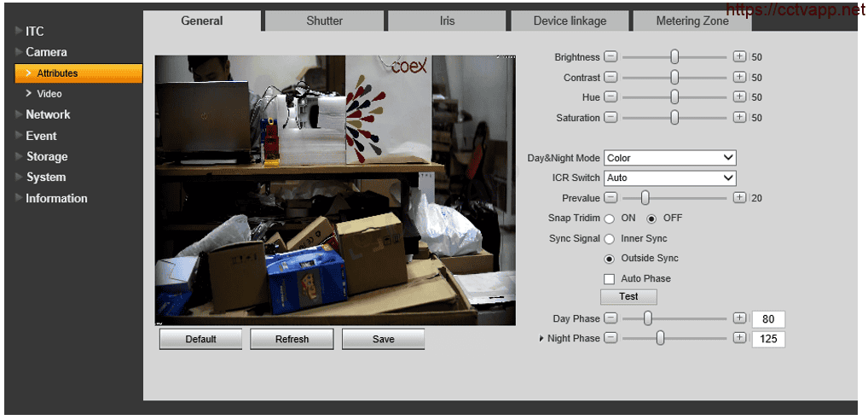Increase Saturation with the plus icon
Image resolution: width=868 pixels, height=420 pixels.
coord(739,118)
